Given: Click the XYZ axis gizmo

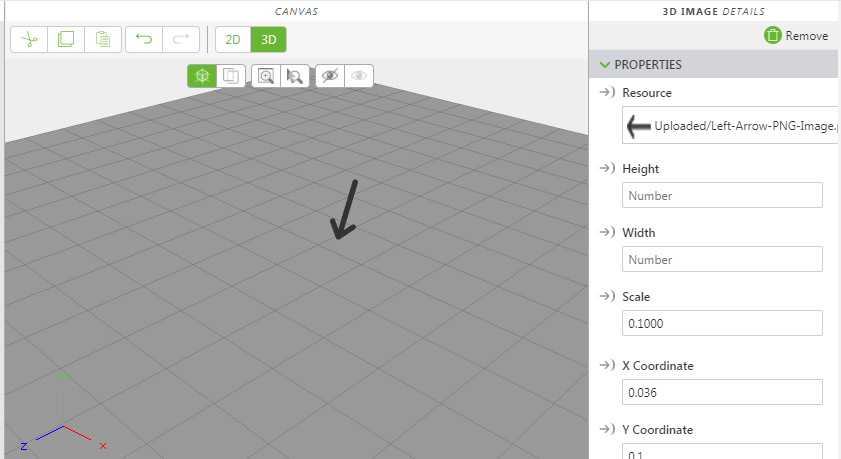Looking at the screenshot, I should tap(63, 413).
